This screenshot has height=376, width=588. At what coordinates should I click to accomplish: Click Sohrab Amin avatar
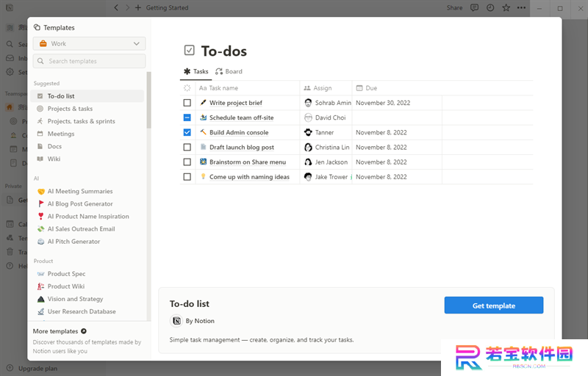pos(308,103)
